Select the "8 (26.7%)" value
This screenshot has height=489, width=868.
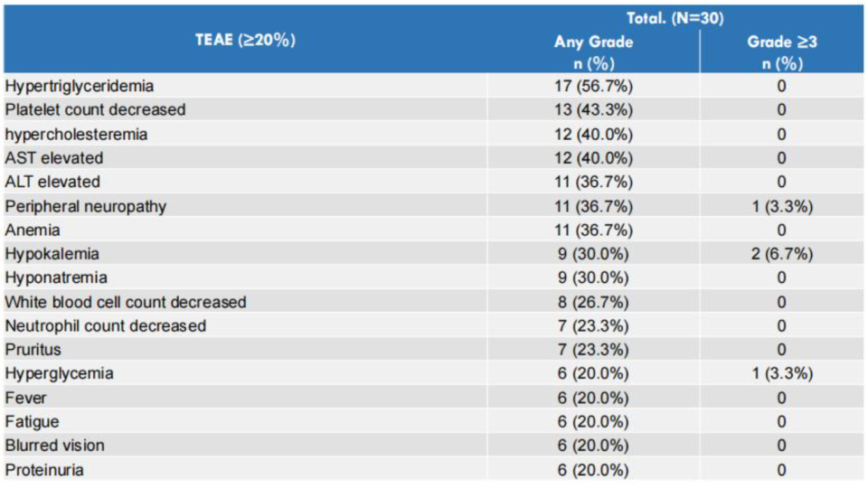point(593,302)
